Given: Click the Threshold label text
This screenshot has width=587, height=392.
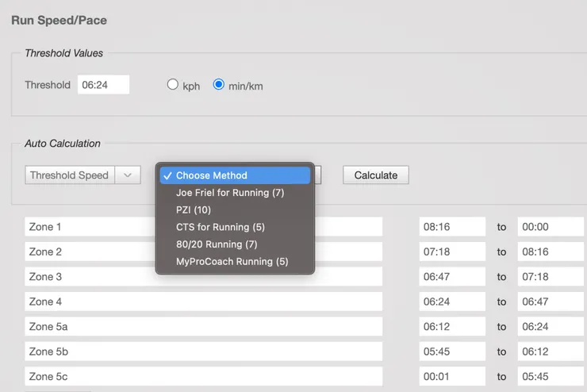Looking at the screenshot, I should 48,85.
